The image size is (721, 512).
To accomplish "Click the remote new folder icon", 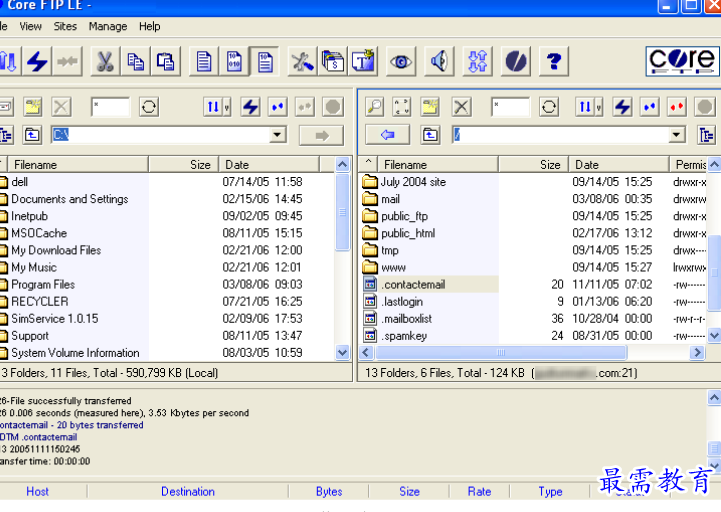I will coord(430,107).
